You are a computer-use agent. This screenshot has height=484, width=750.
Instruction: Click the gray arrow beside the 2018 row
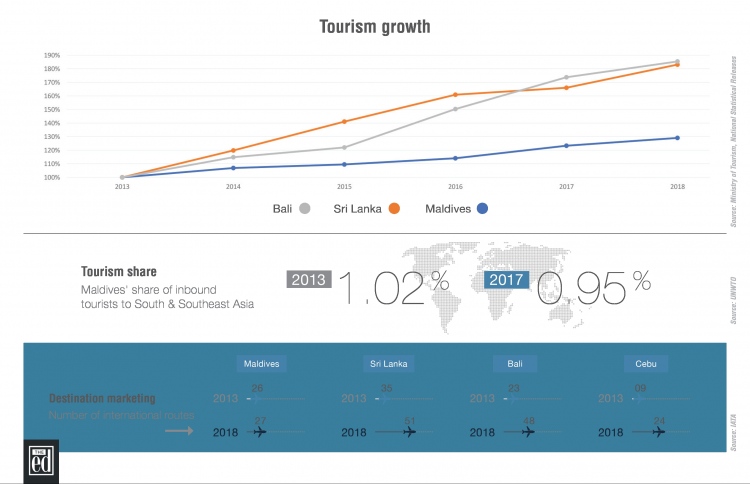179,432
